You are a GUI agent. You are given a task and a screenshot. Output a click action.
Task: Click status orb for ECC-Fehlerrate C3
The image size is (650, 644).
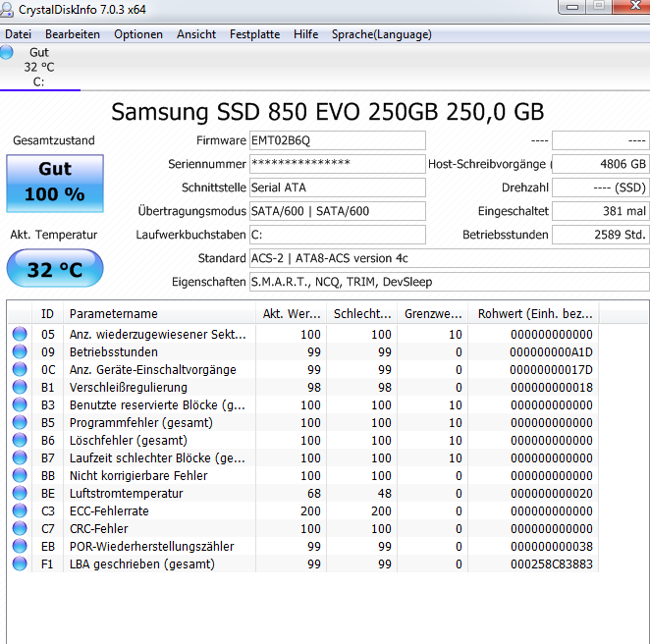tap(20, 510)
